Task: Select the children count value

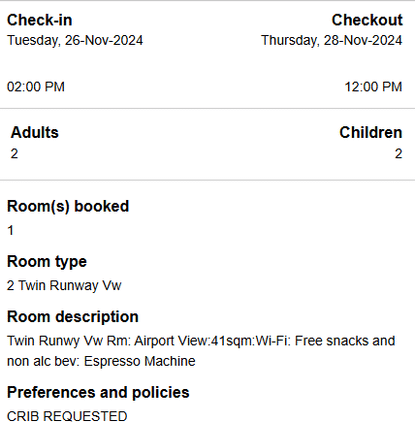Action: [399, 154]
